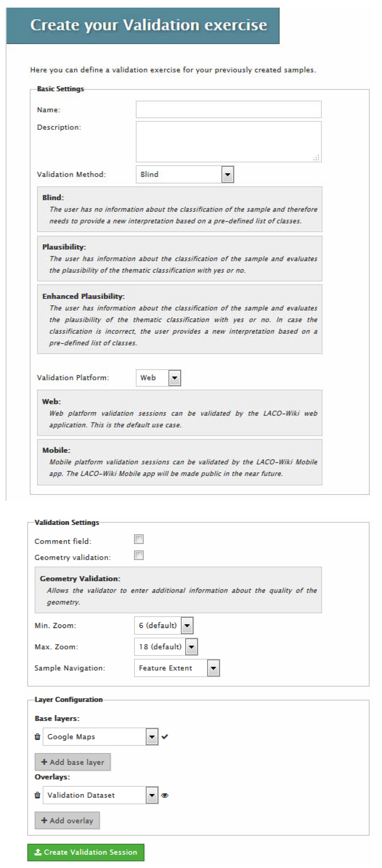The width and height of the screenshot is (382, 868).
Task: Expand the Max. Zoom dropdown
Action: pos(191,647)
